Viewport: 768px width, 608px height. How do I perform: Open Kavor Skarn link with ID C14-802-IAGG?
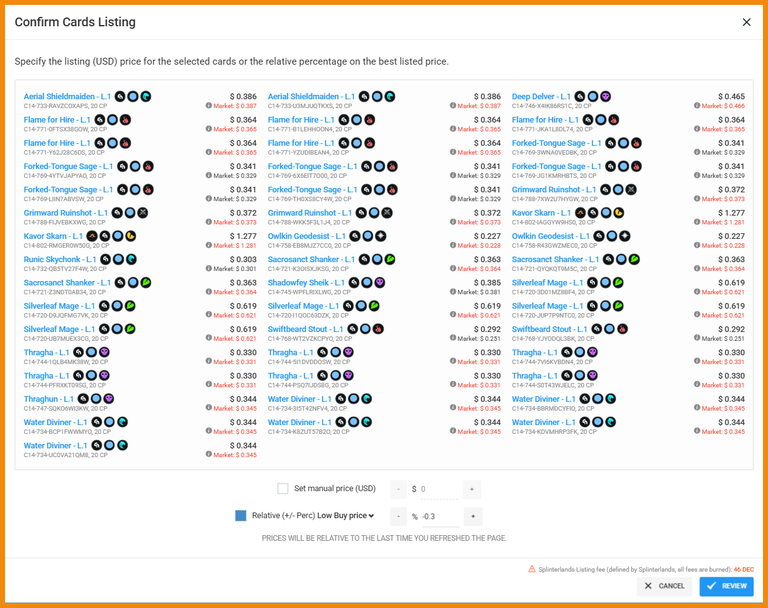tap(541, 213)
